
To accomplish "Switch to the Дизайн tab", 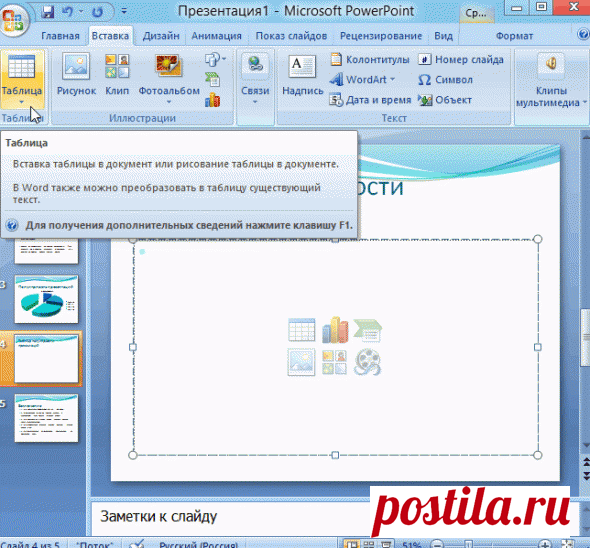I will 161,36.
